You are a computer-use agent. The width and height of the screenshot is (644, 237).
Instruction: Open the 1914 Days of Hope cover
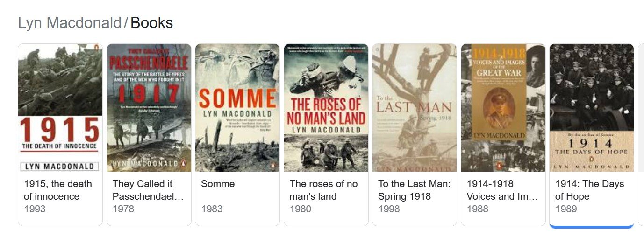(591, 108)
